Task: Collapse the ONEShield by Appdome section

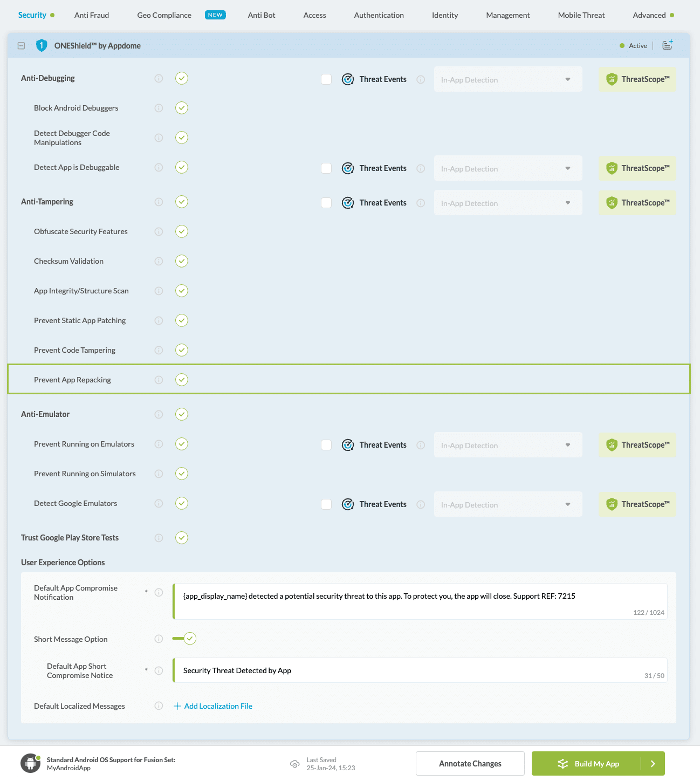Action: pyautogui.click(x=21, y=46)
